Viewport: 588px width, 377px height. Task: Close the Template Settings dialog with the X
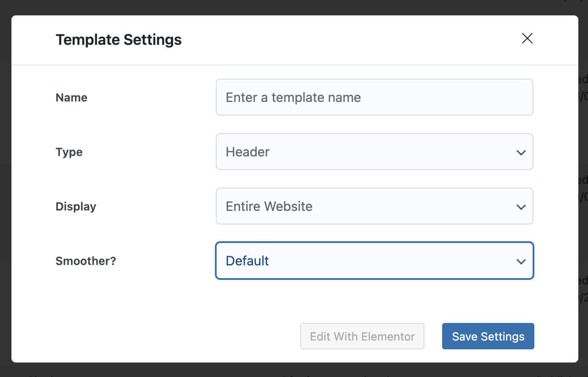click(527, 39)
